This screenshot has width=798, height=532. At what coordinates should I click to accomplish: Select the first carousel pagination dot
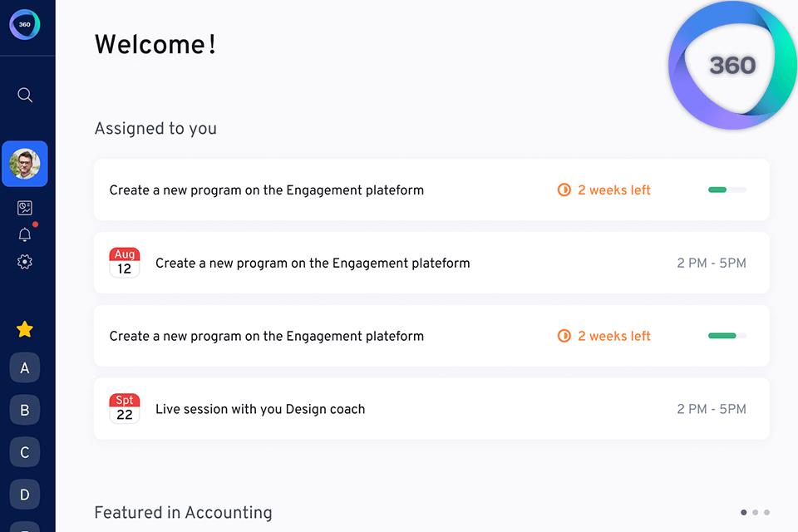[744, 512]
